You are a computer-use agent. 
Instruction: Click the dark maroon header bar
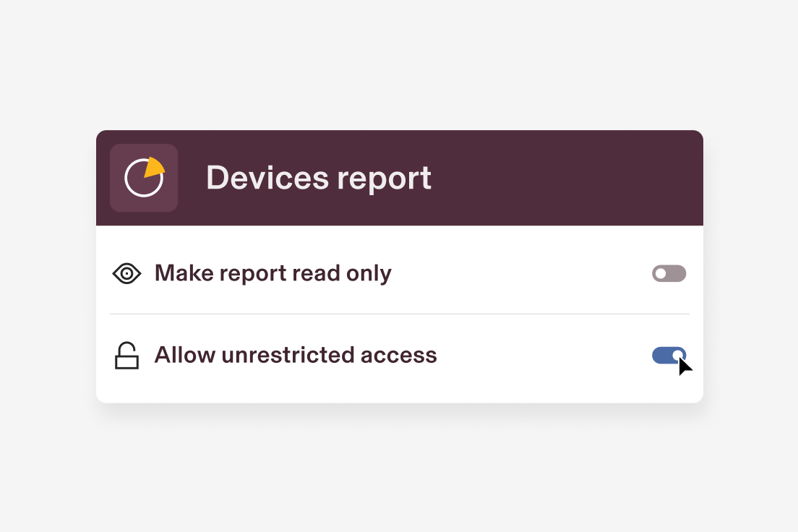click(x=400, y=178)
